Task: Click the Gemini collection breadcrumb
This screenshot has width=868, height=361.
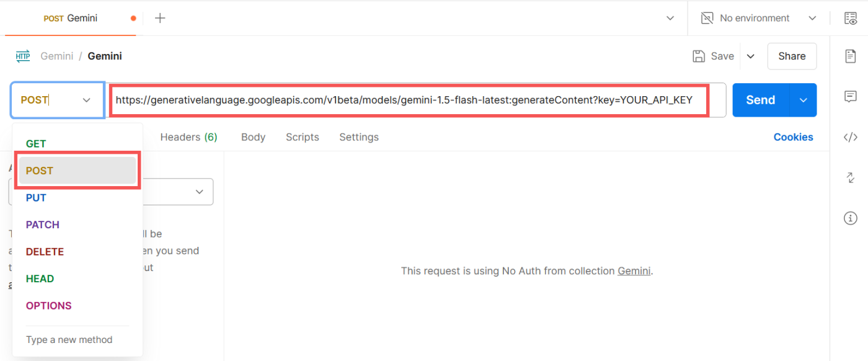Action: click(x=57, y=56)
